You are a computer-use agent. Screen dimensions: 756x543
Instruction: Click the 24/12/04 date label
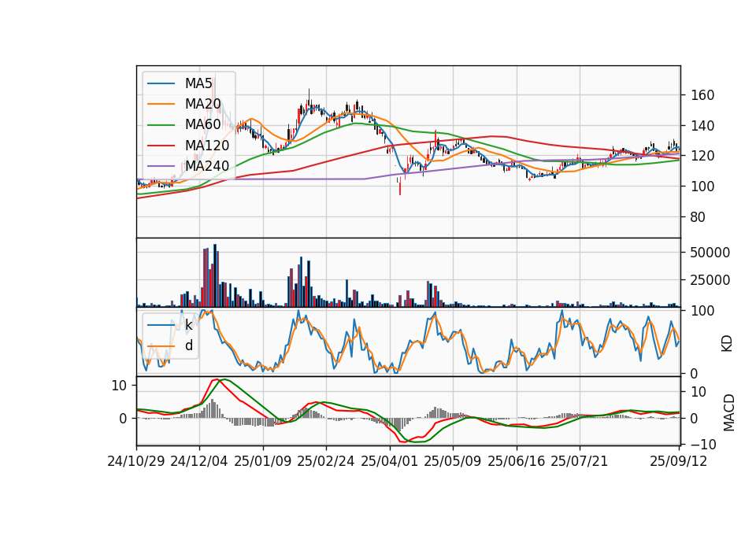click(199, 461)
